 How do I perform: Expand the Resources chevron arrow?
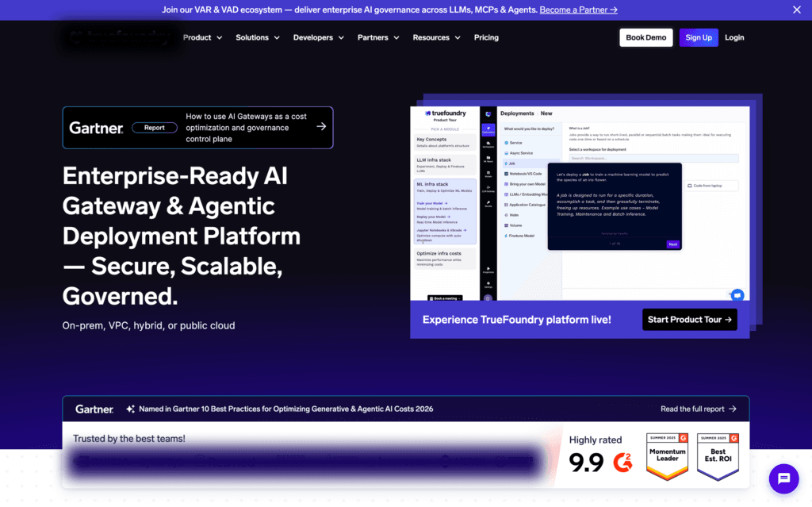[x=458, y=38]
